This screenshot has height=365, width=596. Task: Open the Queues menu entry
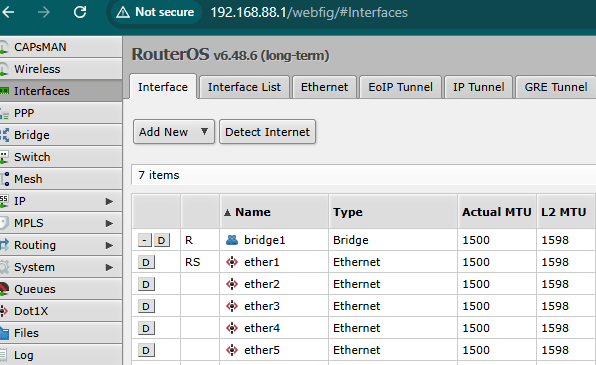[61, 289]
